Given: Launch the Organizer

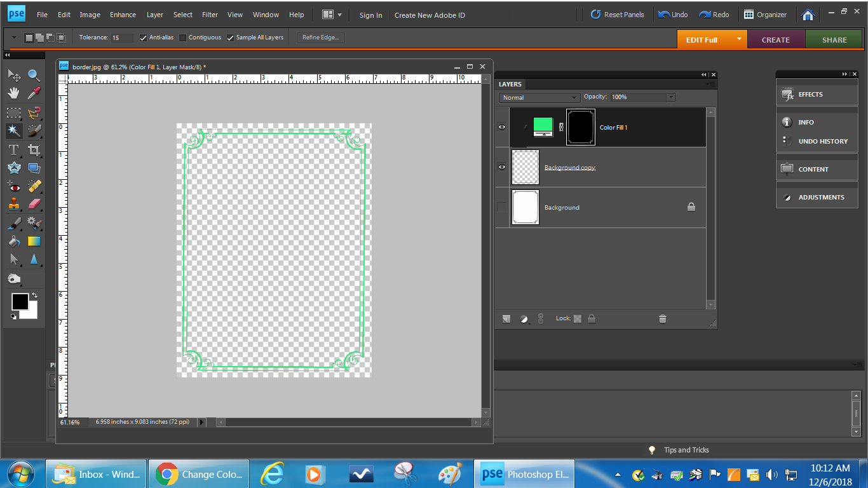Looking at the screenshot, I should pyautogui.click(x=765, y=15).
